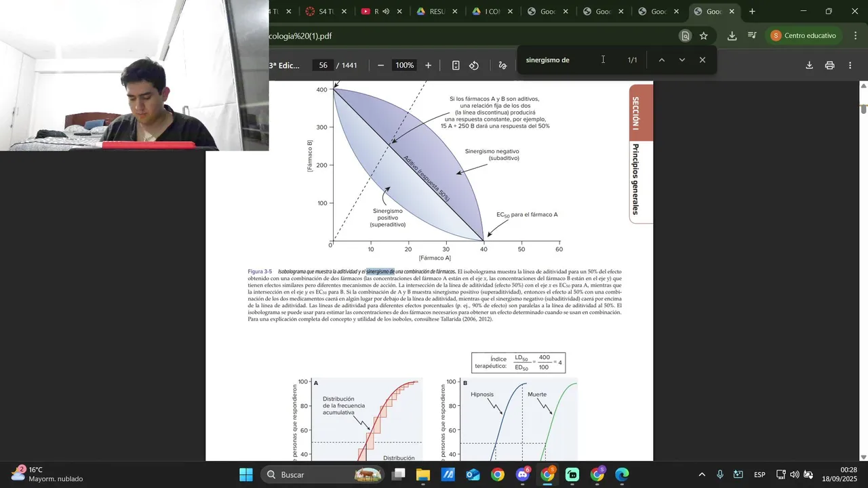Viewport: 868px width, 488px height.
Task: Click the 'Hipnosis' curve label
Action: [x=482, y=394]
